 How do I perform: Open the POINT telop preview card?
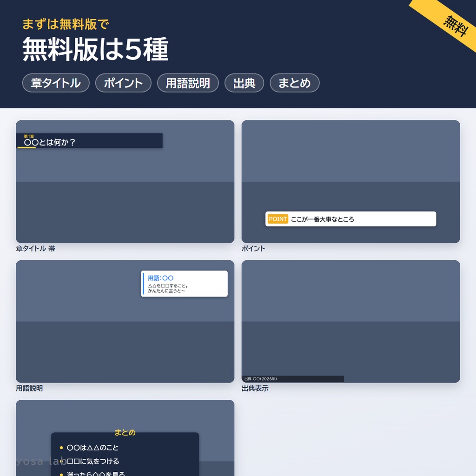(x=351, y=182)
